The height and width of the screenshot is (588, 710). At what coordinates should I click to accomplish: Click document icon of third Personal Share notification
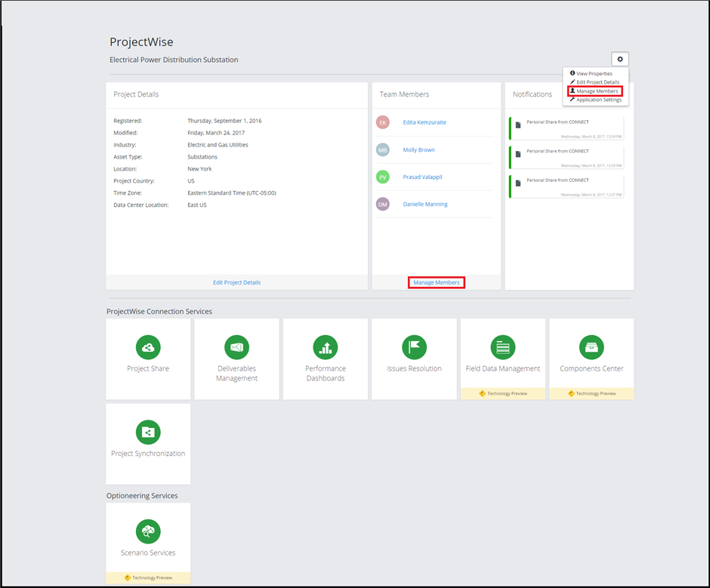pos(518,183)
